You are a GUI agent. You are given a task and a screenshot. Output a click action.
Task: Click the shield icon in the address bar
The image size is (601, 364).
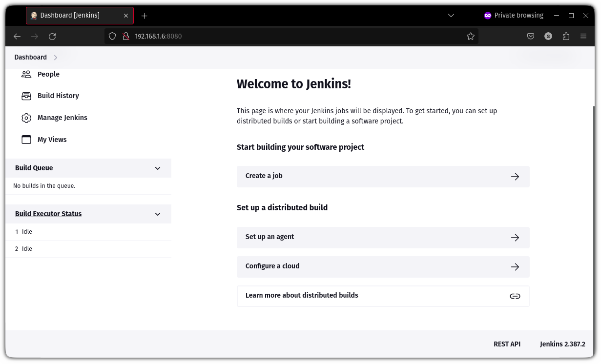[112, 36]
